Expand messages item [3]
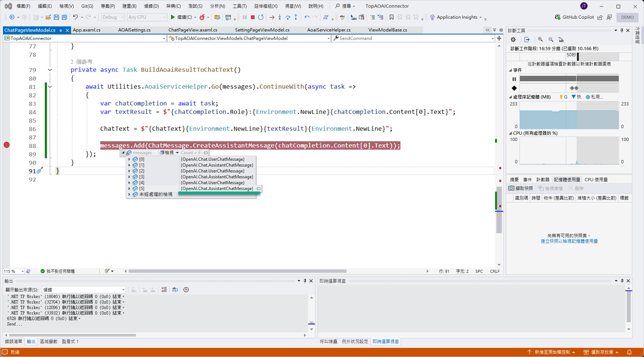The height and width of the screenshot is (357, 644). 129,177
